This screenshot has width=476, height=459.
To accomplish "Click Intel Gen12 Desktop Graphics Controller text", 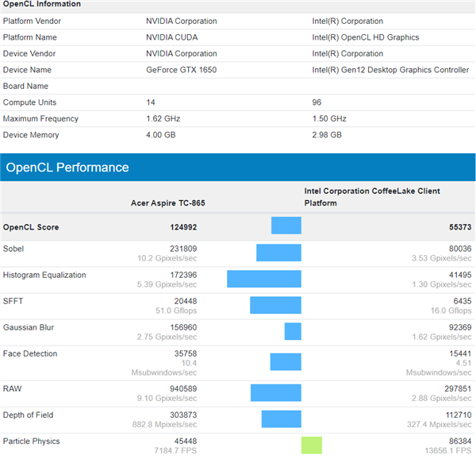I will pos(390,70).
